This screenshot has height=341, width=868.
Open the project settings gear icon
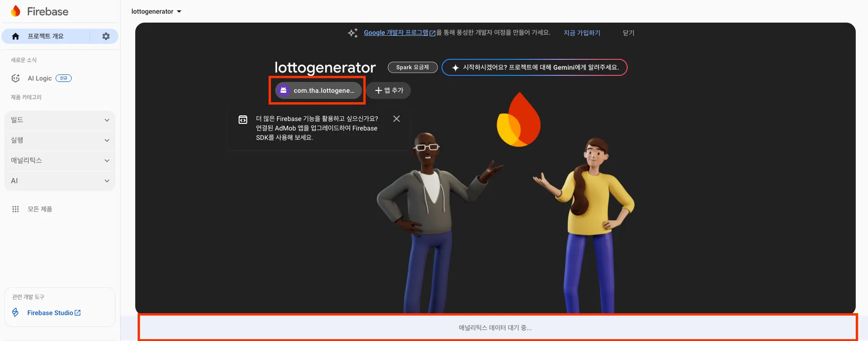[x=106, y=36]
